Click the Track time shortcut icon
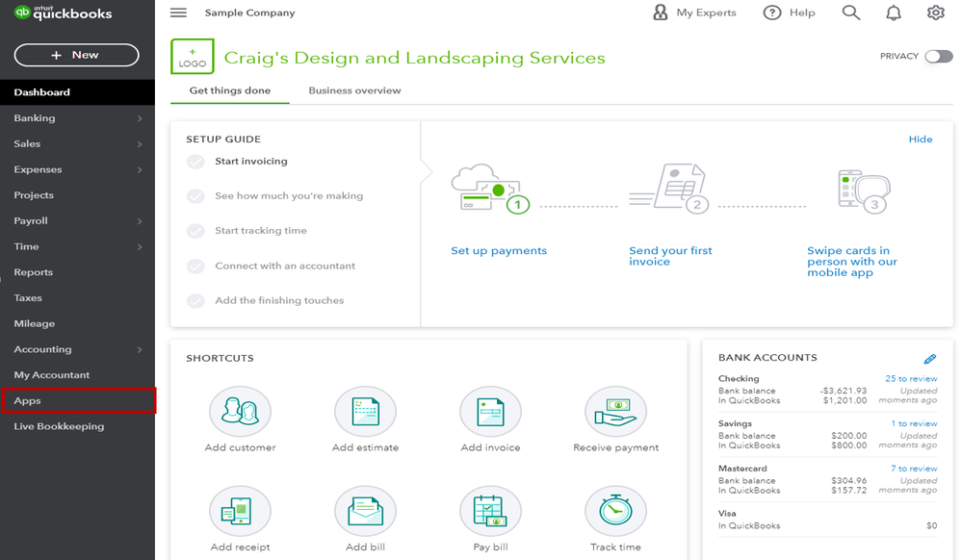 click(616, 511)
